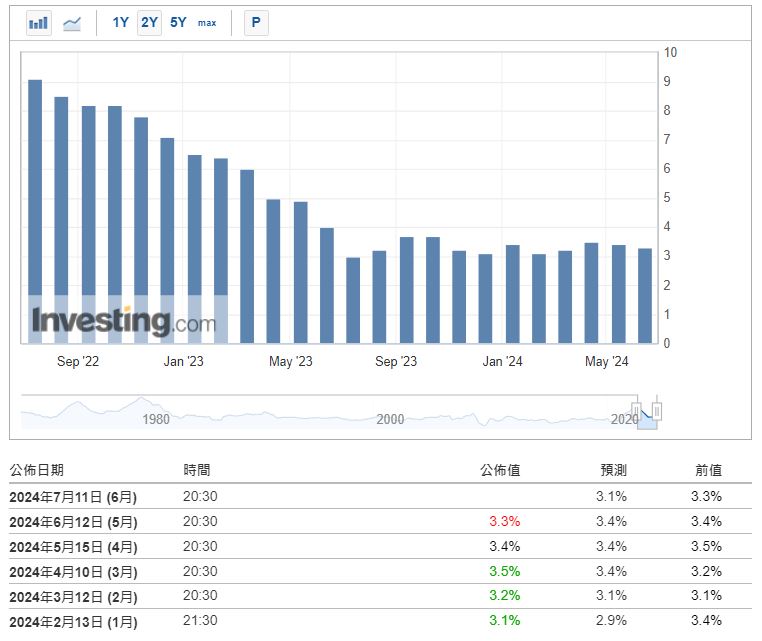The image size is (762, 641).
Task: Switch to bar chart view icon
Action: tap(39, 23)
